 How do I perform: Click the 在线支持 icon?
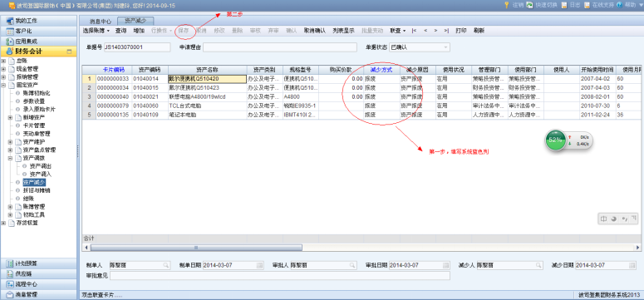pos(587,5)
